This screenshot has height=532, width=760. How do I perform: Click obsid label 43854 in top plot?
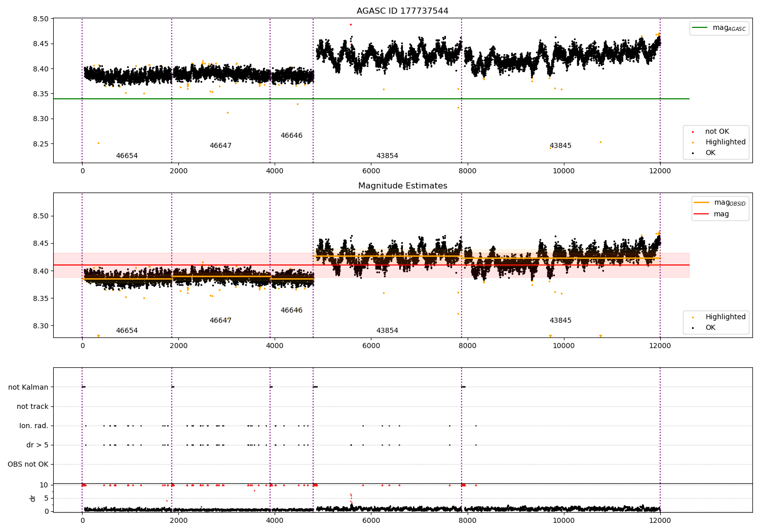[x=387, y=156]
